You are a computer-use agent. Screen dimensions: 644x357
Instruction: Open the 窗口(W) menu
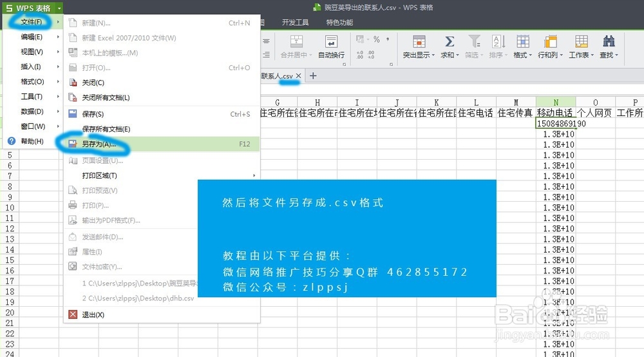[x=32, y=126]
